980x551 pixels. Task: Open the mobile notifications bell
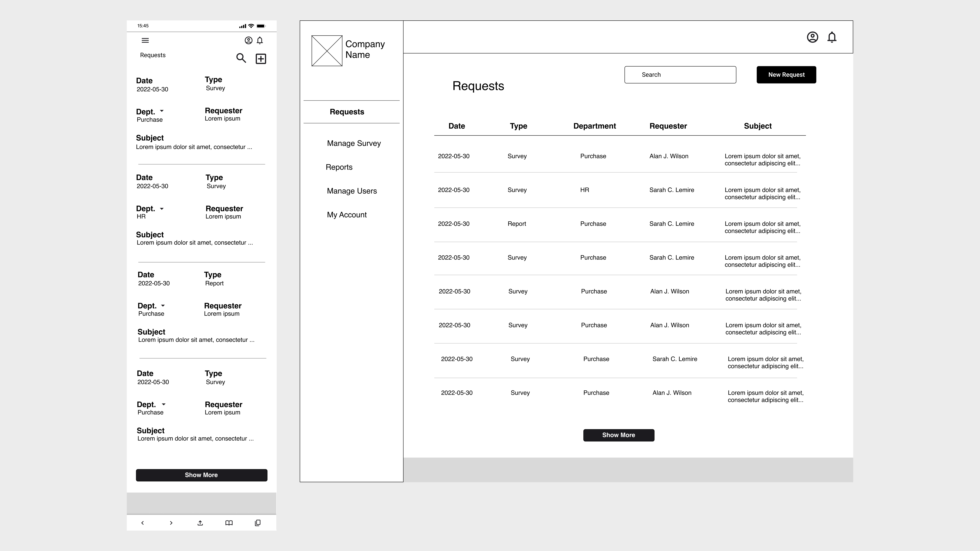[260, 40]
